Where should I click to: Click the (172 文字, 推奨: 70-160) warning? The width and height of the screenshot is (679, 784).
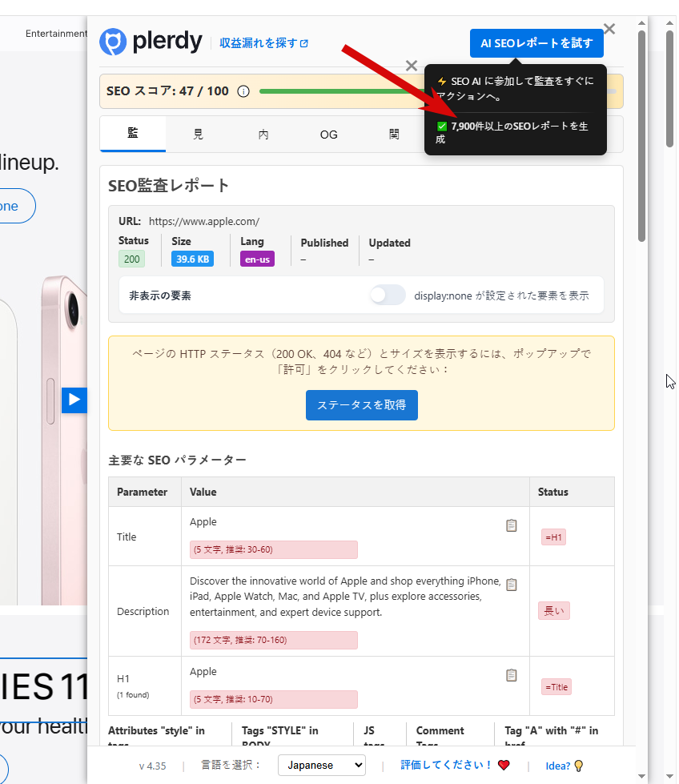point(274,640)
